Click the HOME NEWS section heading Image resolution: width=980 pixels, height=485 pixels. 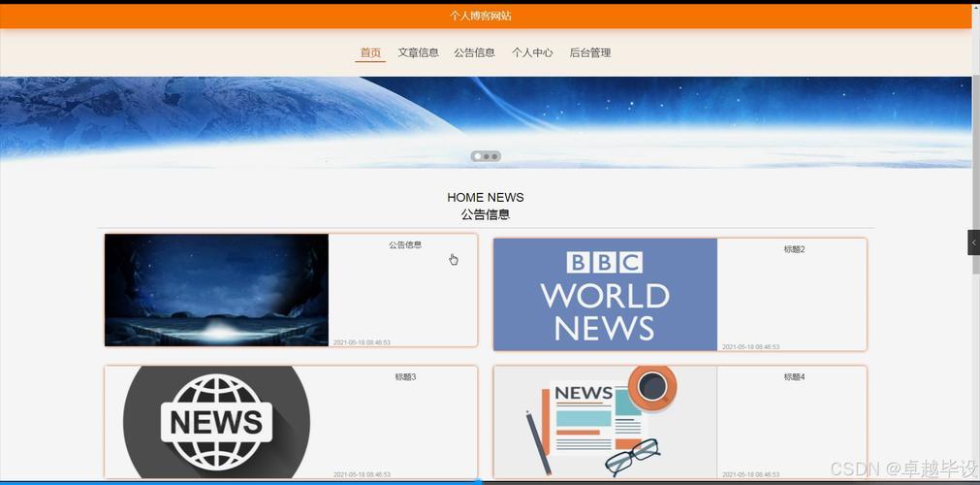point(486,197)
